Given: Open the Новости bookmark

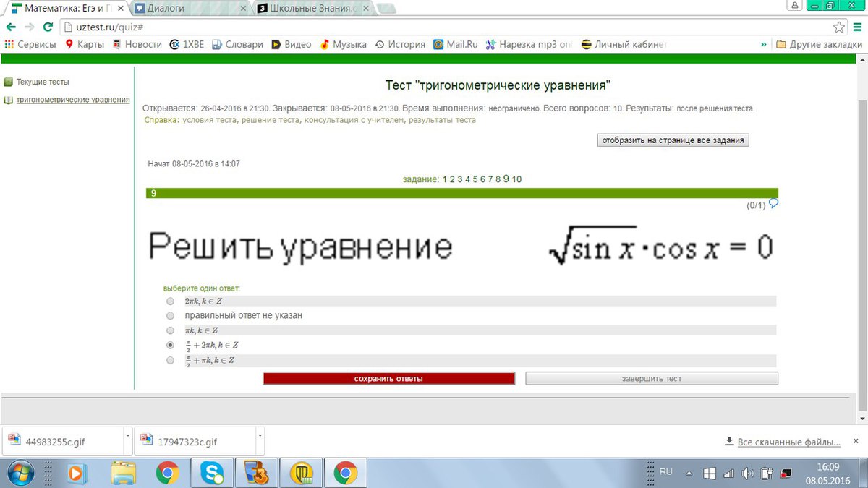Looking at the screenshot, I should pos(137,44).
